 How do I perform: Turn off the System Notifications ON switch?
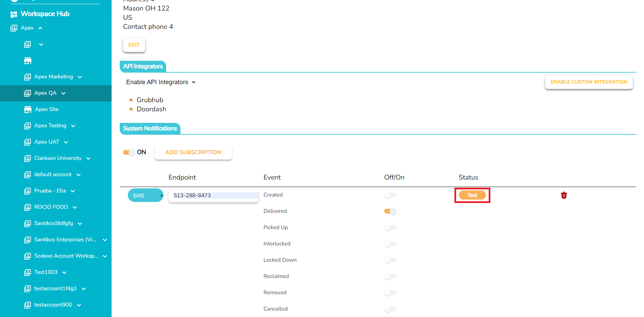pos(129,152)
